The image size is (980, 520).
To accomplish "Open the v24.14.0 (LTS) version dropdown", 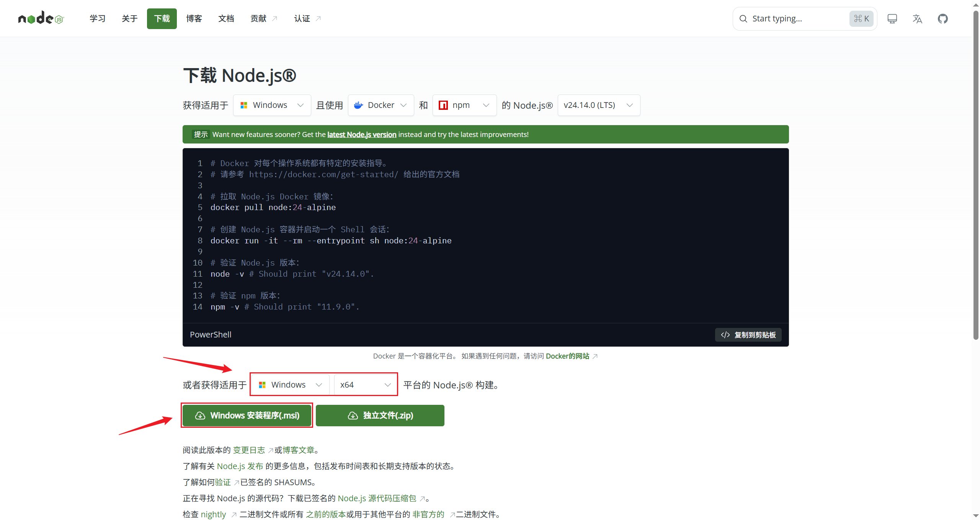I will [599, 105].
